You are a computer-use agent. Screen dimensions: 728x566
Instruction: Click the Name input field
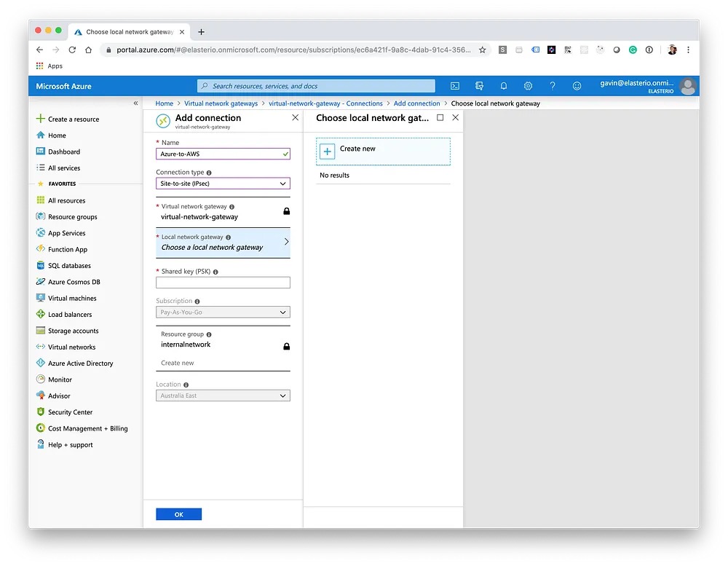223,154
